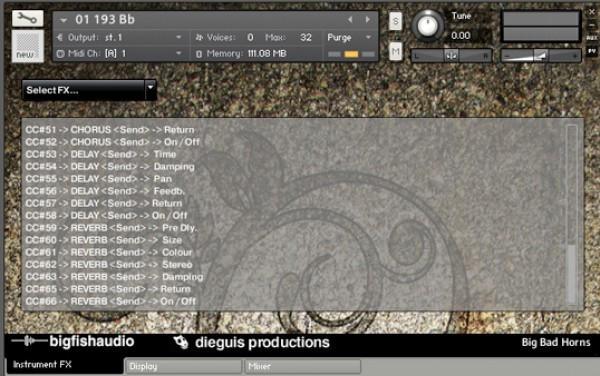Screen dimensions: 600x376
Task: Click the Output icon
Action: 60,37
